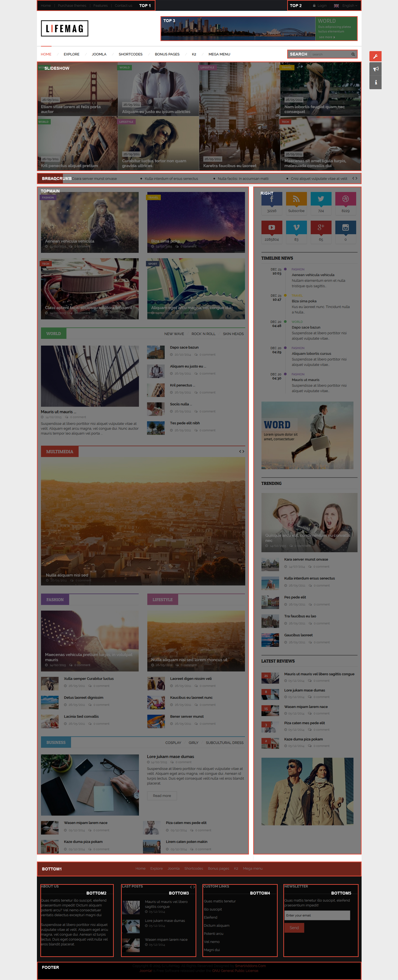
Task: Click the search magnifier icon
Action: point(353,54)
